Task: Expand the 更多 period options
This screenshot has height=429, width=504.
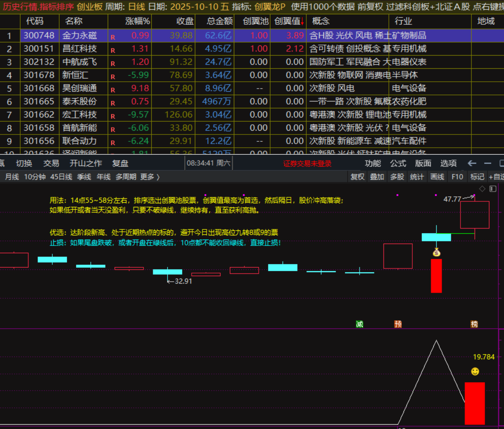Action: 150,177
